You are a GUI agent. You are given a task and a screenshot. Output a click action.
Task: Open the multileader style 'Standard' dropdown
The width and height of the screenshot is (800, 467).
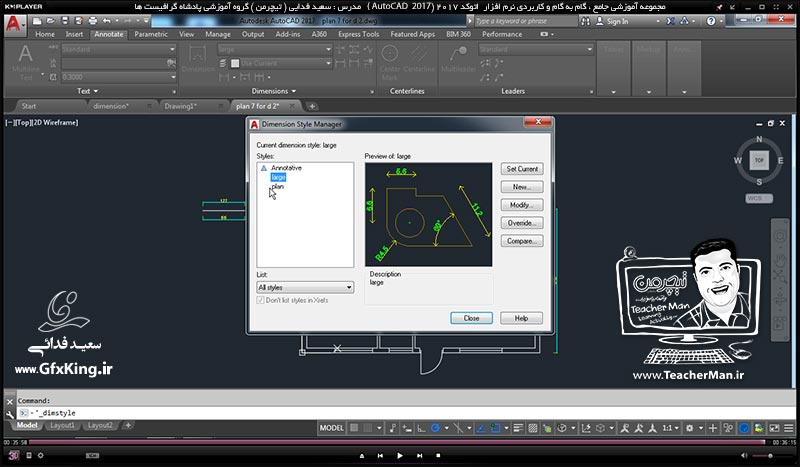coord(536,50)
